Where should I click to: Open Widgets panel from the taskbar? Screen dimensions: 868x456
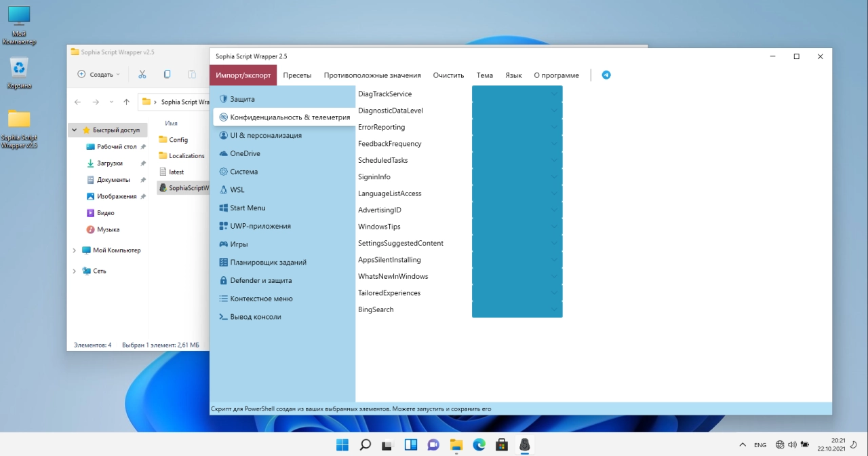[411, 445]
